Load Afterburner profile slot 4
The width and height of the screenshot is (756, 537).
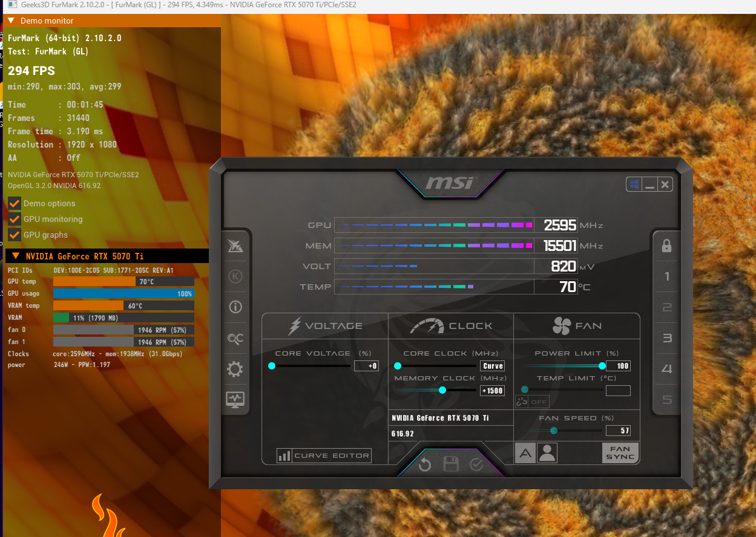(x=667, y=369)
